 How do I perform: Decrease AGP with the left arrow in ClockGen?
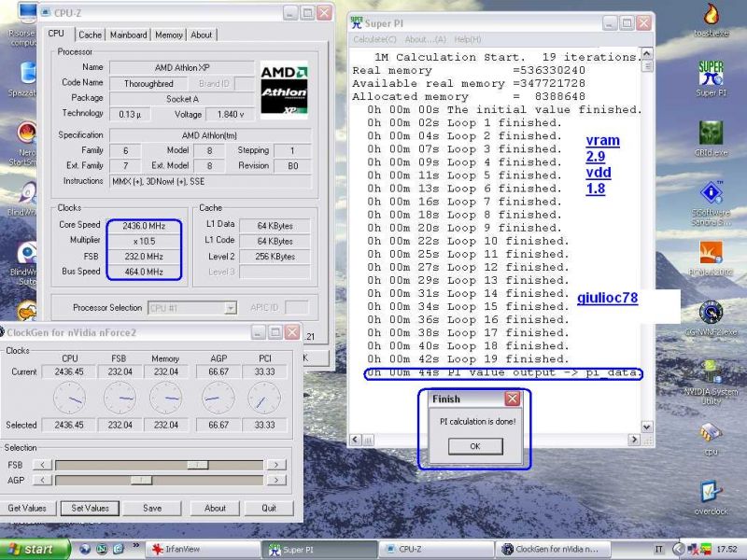coord(42,480)
